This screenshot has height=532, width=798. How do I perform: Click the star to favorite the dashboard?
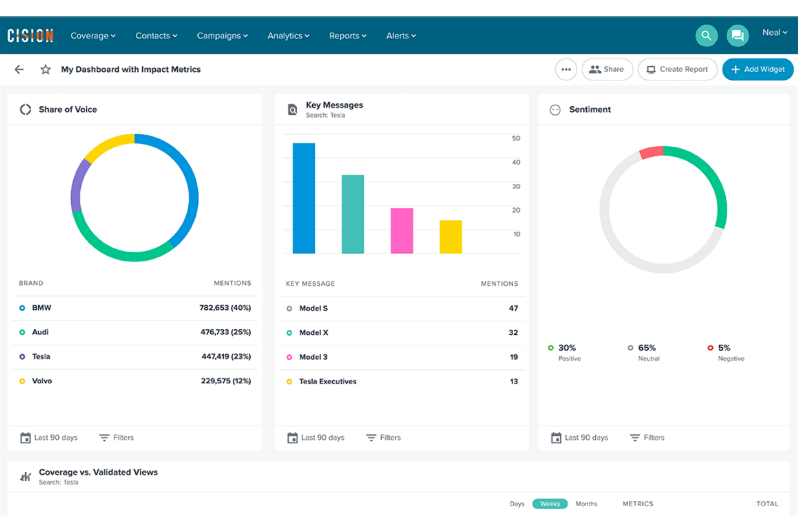tap(45, 69)
